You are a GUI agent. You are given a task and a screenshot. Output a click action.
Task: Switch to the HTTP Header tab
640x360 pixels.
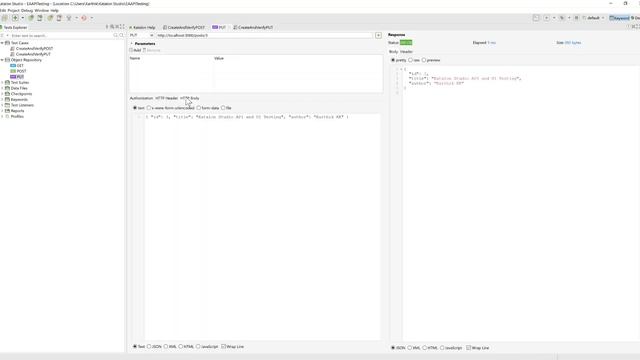tap(167, 98)
